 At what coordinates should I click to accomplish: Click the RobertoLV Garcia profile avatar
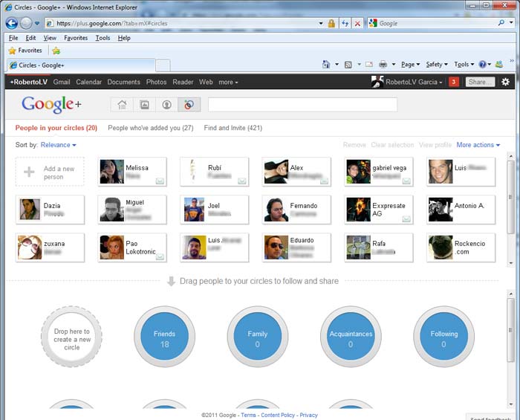pos(377,82)
